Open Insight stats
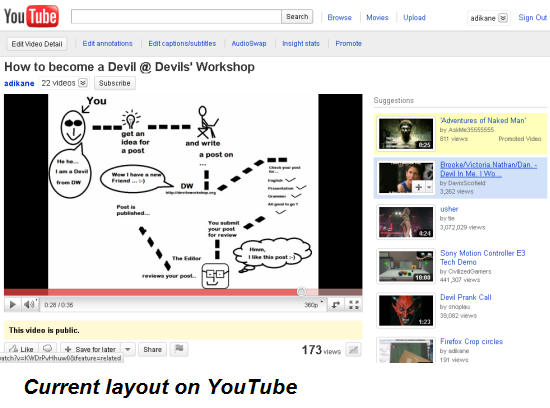Screen dimensions: 550x408 click(x=301, y=44)
